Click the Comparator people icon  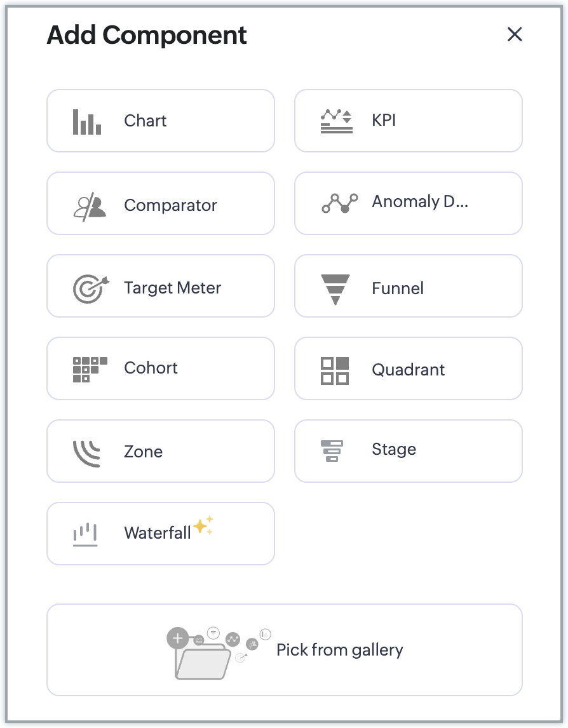90,206
